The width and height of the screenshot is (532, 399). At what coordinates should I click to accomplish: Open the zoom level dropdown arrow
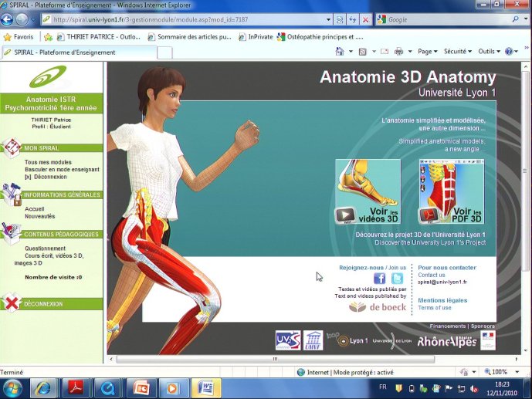(517, 372)
